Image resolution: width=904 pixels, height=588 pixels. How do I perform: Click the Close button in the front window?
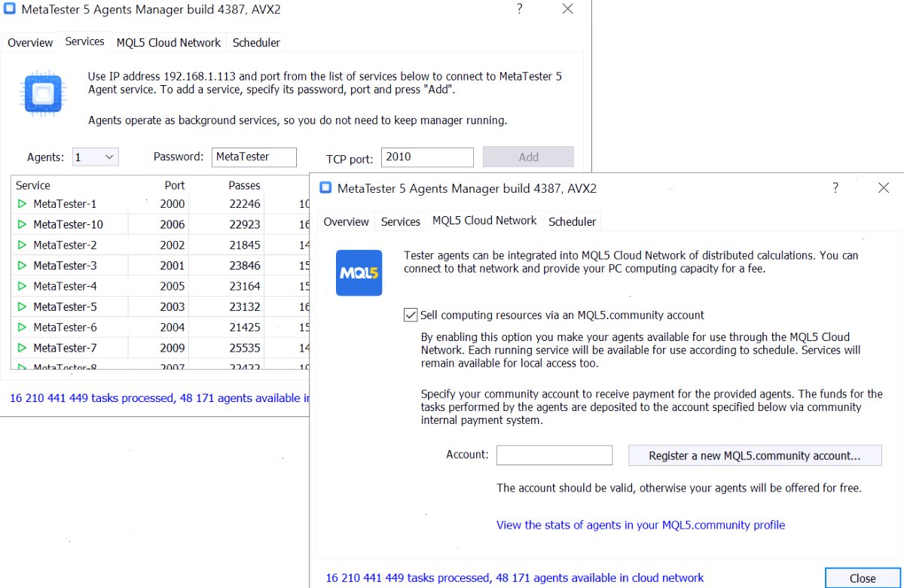(x=863, y=578)
